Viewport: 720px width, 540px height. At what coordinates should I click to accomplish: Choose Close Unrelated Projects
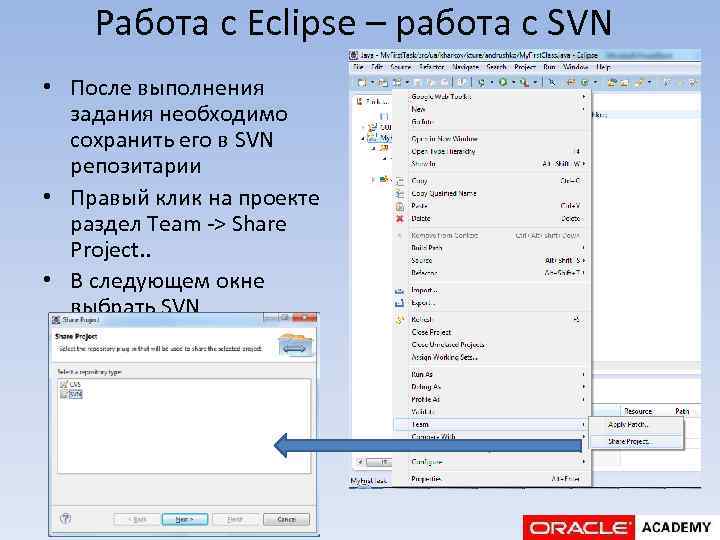[x=491, y=344]
